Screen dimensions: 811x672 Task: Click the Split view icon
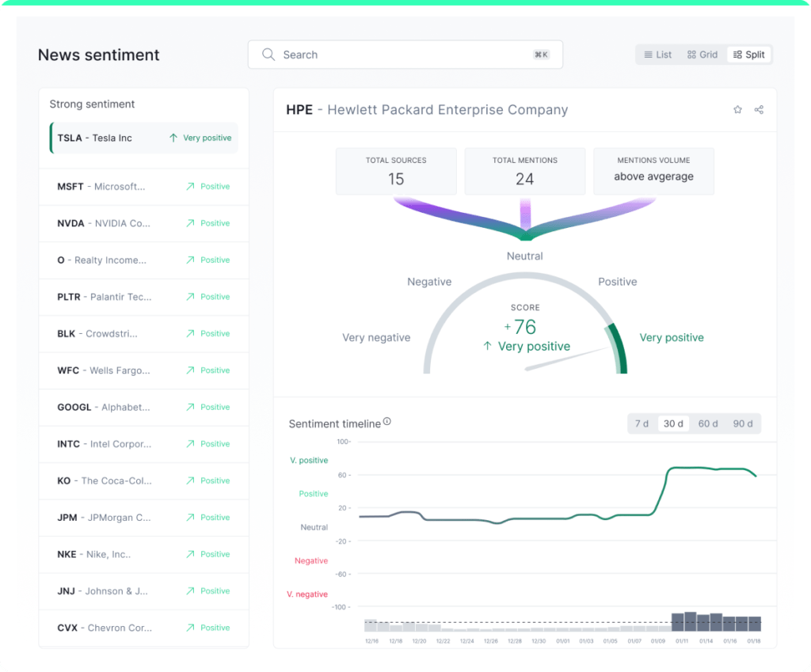tap(748, 54)
